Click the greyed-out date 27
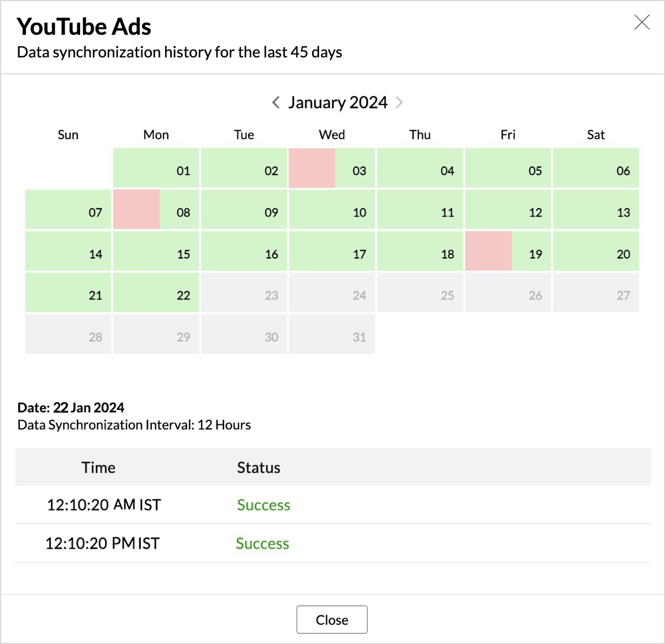 tap(596, 293)
